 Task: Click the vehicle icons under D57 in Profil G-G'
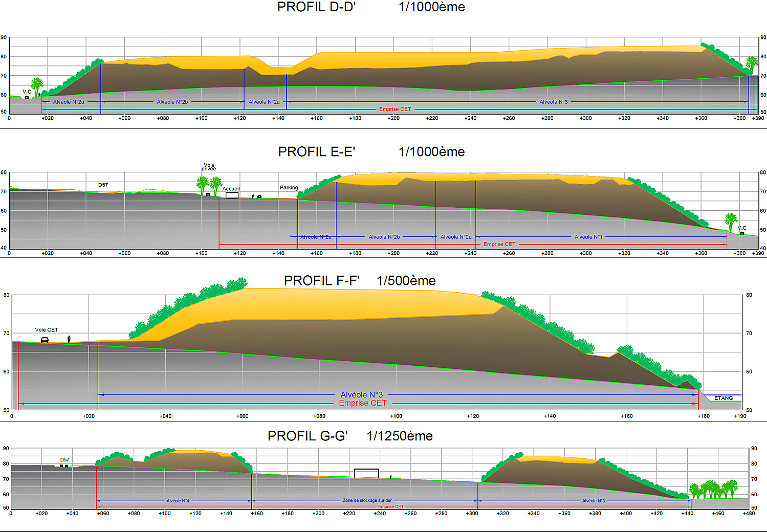tap(64, 466)
